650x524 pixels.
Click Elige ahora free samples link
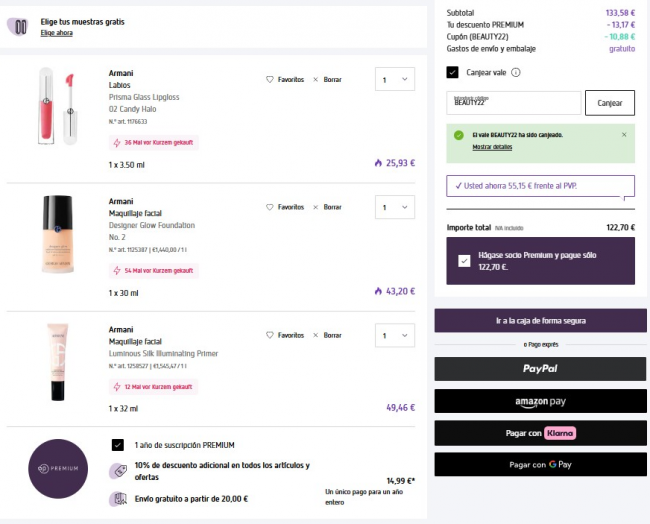click(x=56, y=33)
